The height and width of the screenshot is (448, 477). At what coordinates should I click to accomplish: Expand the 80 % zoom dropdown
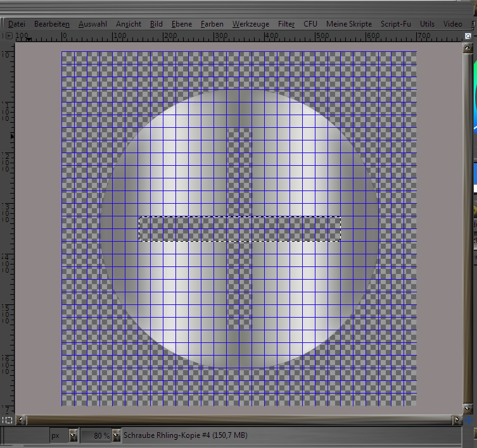pyautogui.click(x=116, y=435)
